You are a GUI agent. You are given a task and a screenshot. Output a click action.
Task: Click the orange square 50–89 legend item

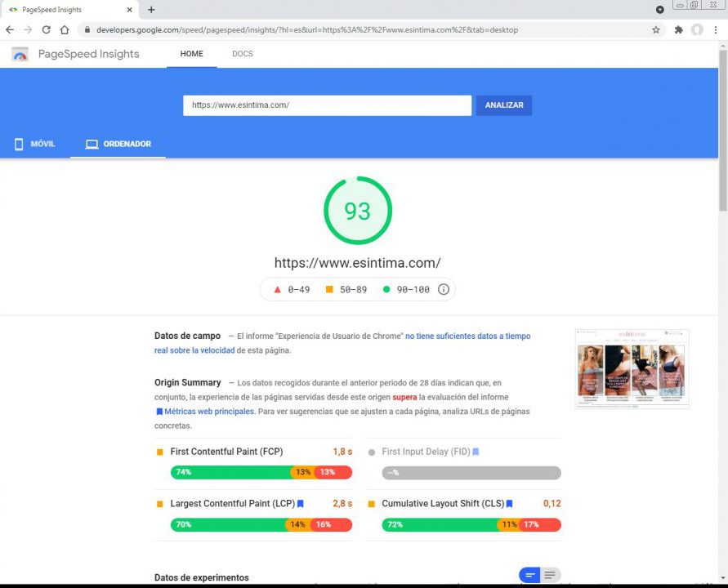[x=346, y=289]
